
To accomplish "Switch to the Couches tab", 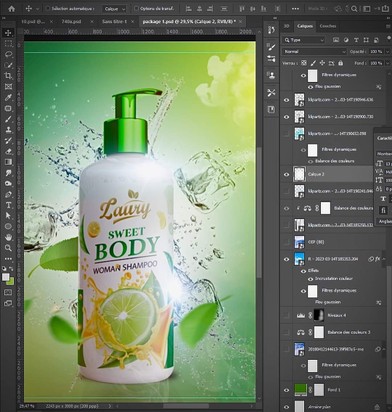I will pyautogui.click(x=328, y=26).
